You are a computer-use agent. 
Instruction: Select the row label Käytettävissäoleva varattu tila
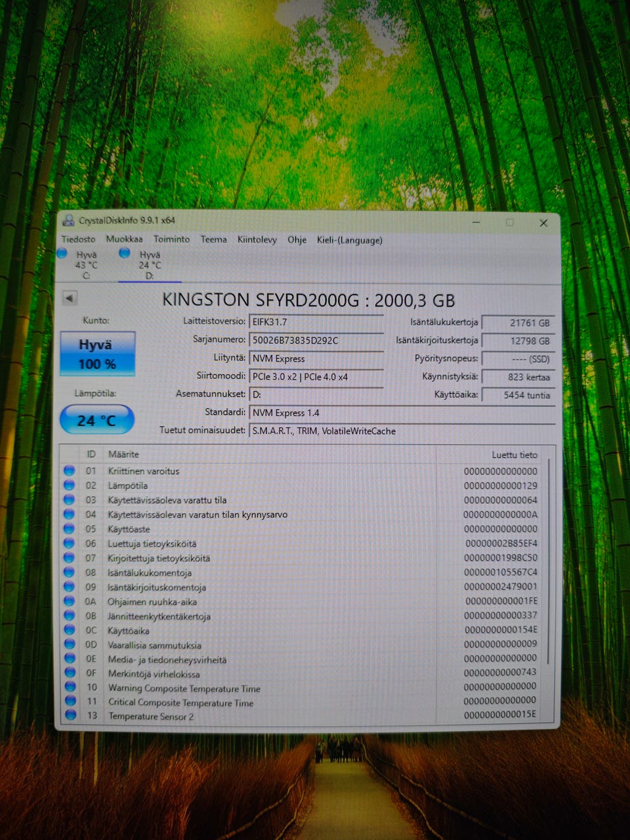pos(167,500)
